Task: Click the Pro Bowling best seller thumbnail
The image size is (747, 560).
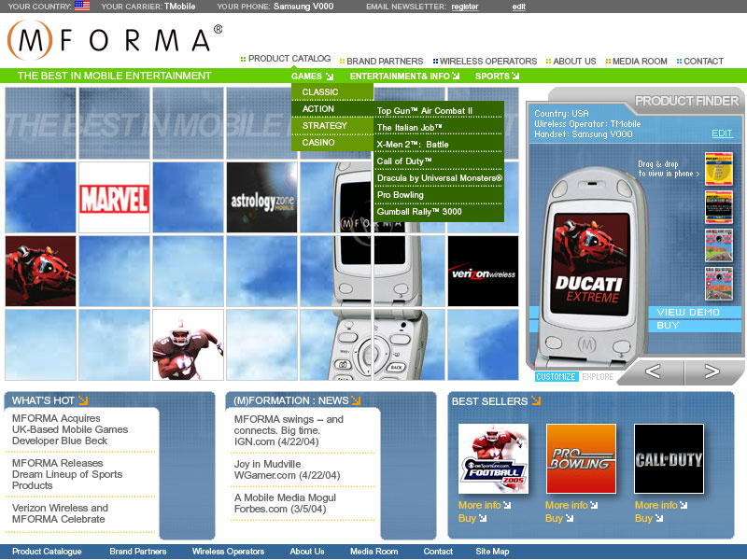Action: [x=581, y=458]
